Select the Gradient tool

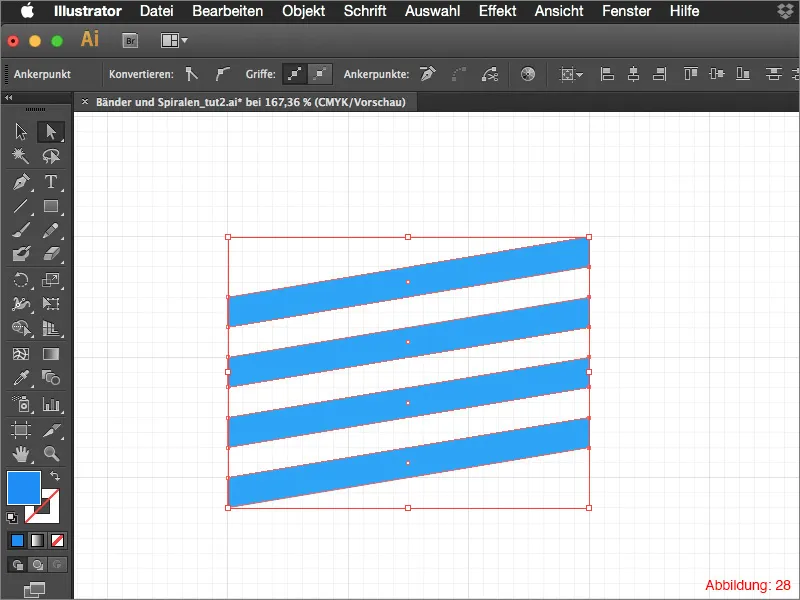point(51,354)
